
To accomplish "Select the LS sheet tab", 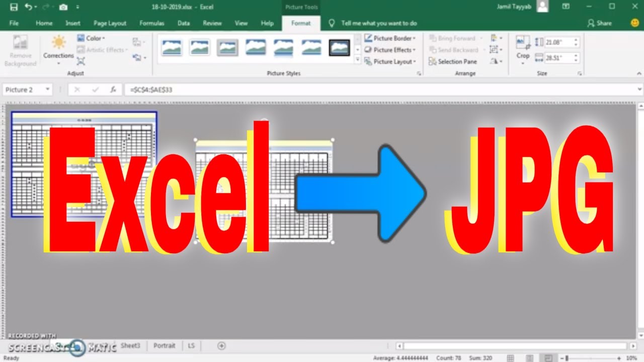I will coord(191,345).
